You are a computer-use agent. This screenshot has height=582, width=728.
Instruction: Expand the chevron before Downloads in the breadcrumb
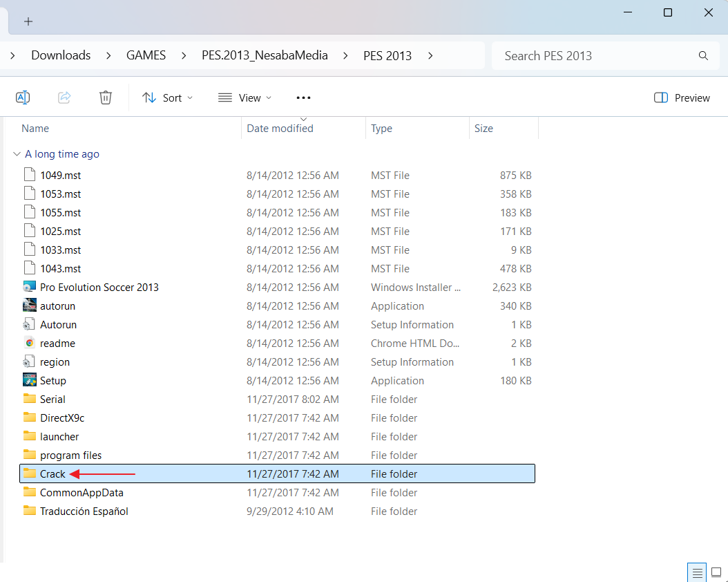pos(12,56)
